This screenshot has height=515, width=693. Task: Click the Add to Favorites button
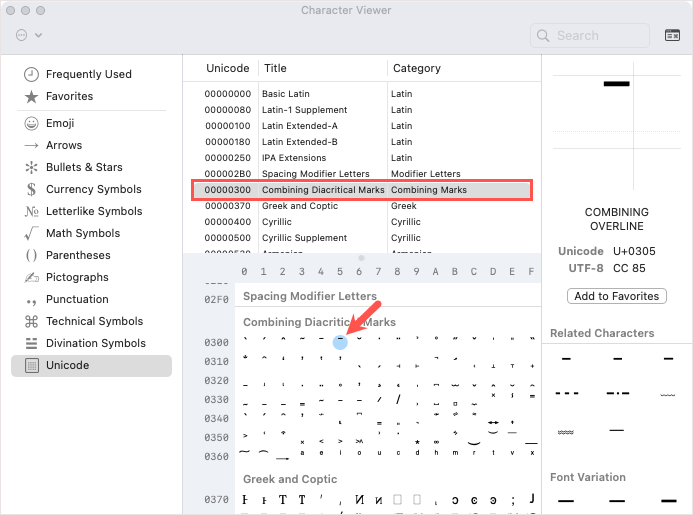[x=617, y=296]
